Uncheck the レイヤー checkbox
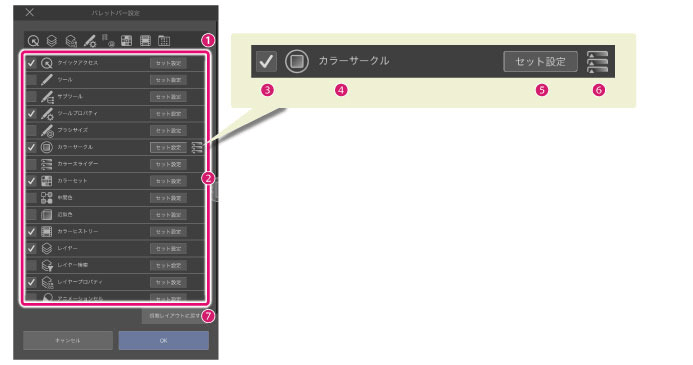Image resolution: width=693 pixels, height=365 pixels. coord(31,248)
